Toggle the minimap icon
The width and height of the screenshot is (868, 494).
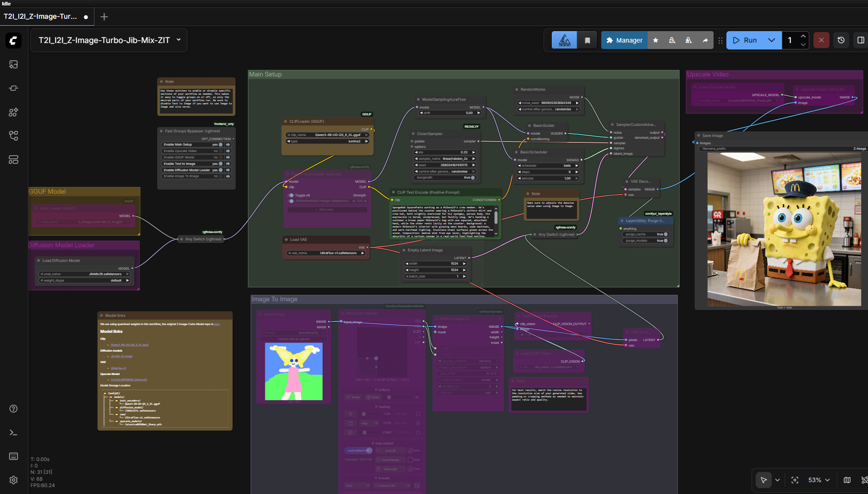pyautogui.click(x=847, y=480)
